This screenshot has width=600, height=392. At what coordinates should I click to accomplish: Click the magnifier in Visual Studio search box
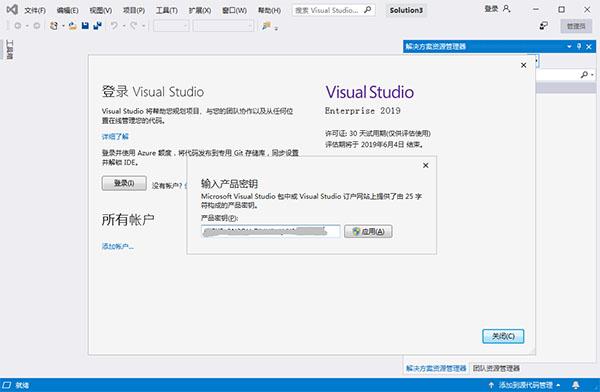point(367,10)
